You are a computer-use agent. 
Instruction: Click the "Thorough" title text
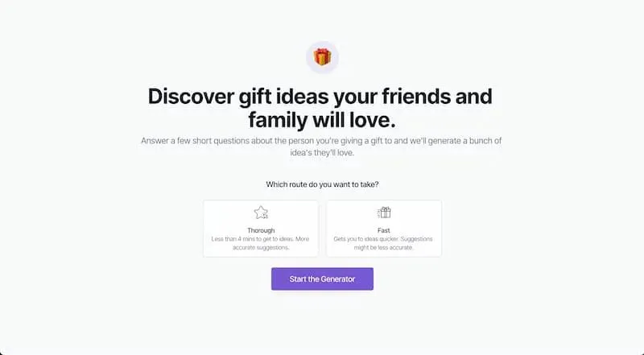(x=261, y=230)
